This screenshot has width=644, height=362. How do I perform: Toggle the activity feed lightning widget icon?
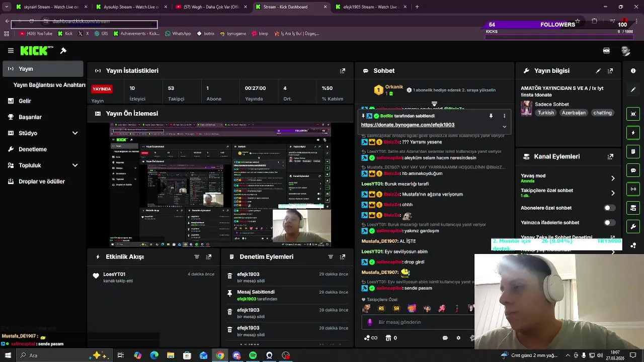pos(633,133)
